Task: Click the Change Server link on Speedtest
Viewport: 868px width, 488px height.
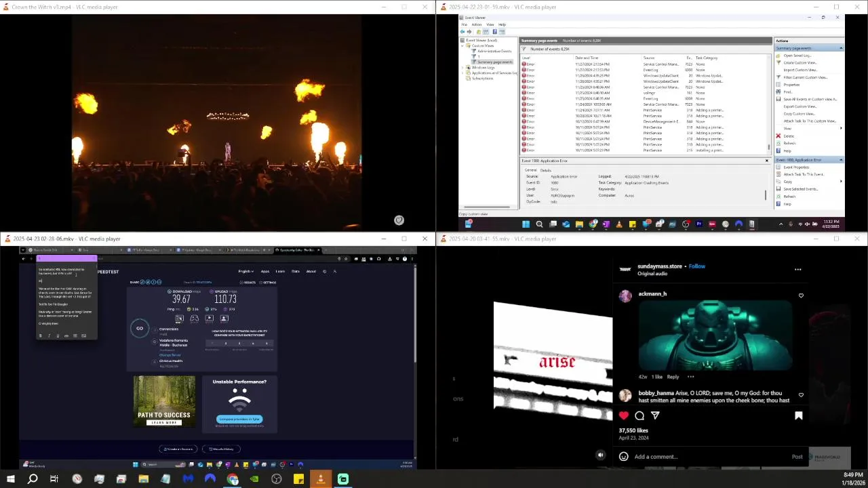Action: (x=170, y=355)
